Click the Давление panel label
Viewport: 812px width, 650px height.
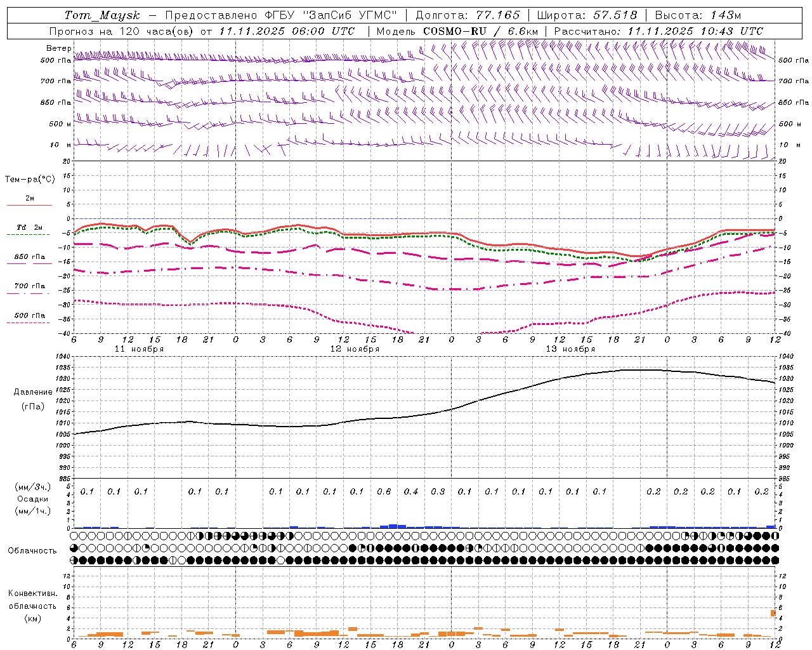pos(33,392)
